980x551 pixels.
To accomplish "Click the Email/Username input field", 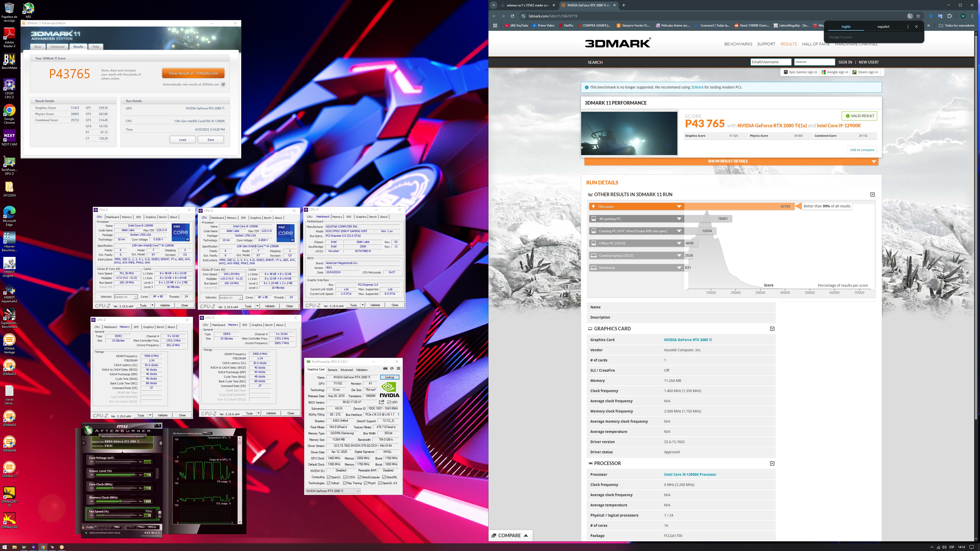I will 770,62.
